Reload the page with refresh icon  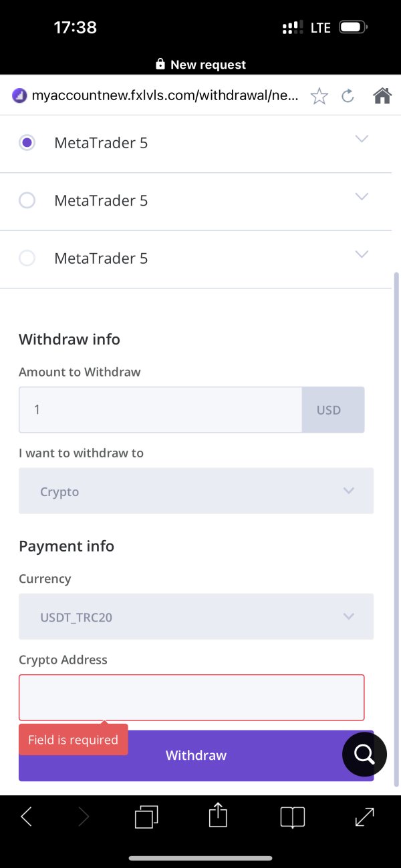(348, 96)
